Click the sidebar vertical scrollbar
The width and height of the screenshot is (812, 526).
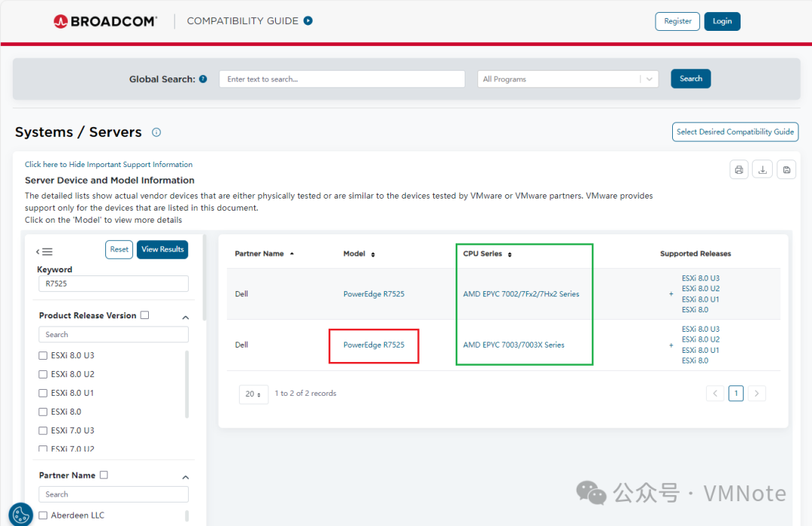tap(205, 278)
